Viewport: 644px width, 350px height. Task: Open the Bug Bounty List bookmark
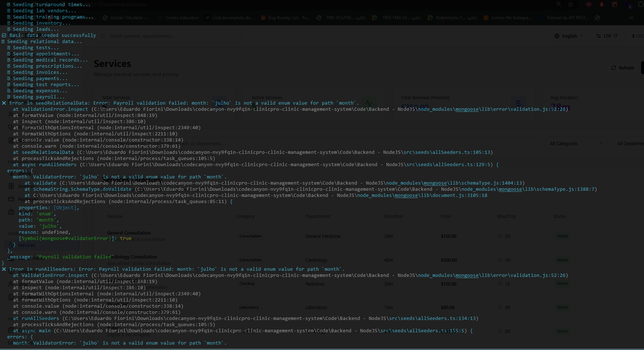pos(285,17)
